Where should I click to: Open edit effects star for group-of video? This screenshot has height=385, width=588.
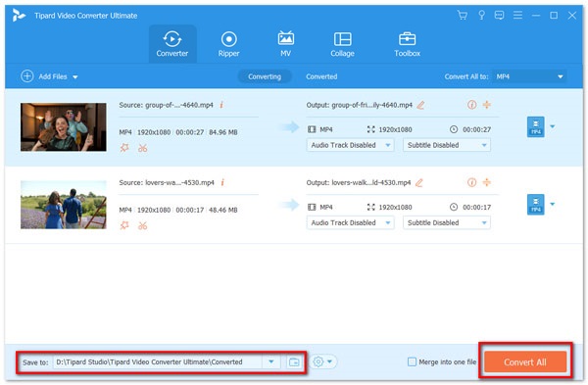pos(124,148)
